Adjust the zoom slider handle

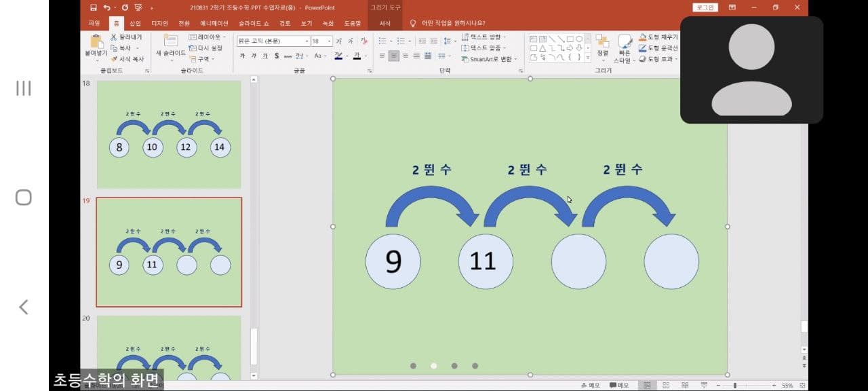[735, 385]
